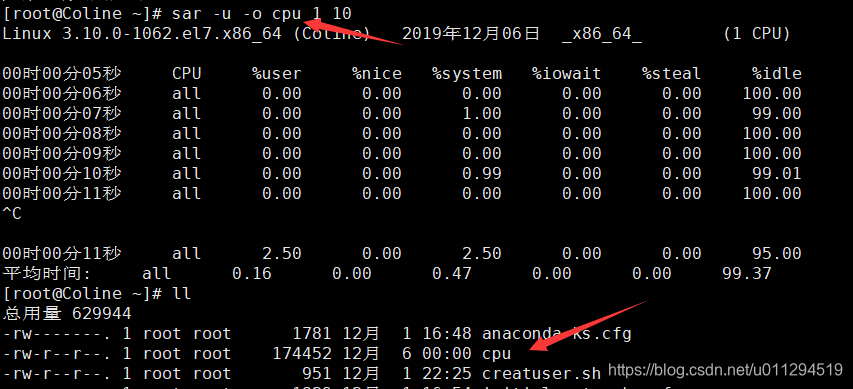Click the '(1 CPU)' text
Image resolution: width=853 pixels, height=389 pixels.
tap(757, 34)
